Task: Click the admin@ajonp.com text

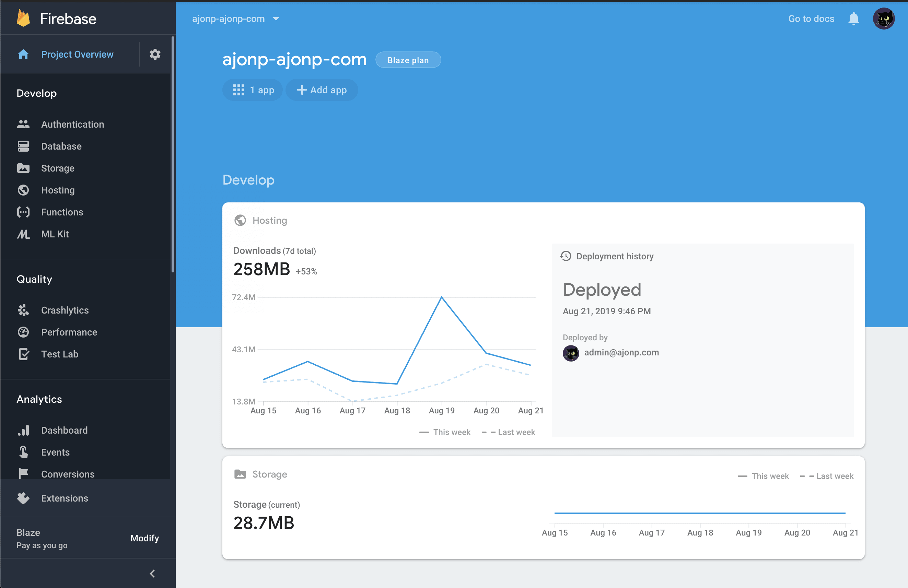Action: (x=621, y=352)
